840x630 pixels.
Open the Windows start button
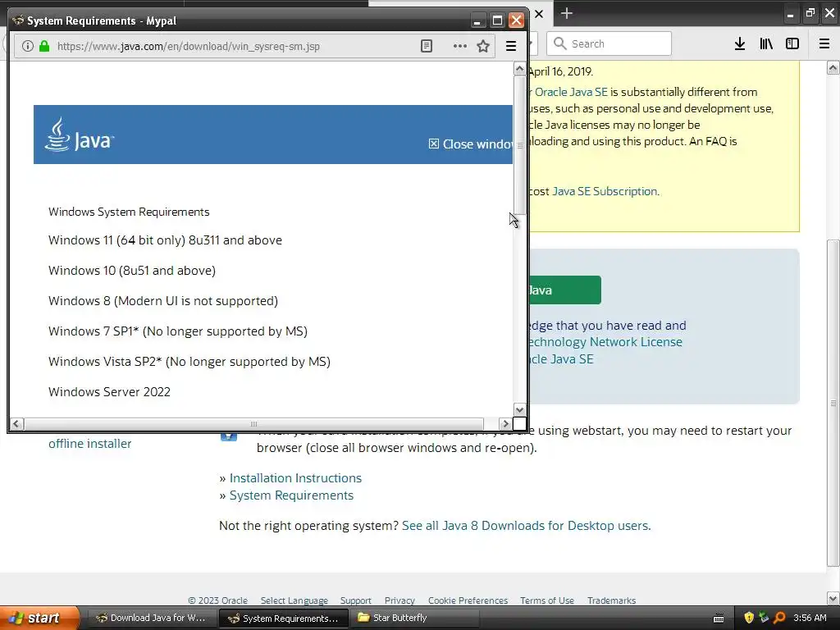coord(39,618)
